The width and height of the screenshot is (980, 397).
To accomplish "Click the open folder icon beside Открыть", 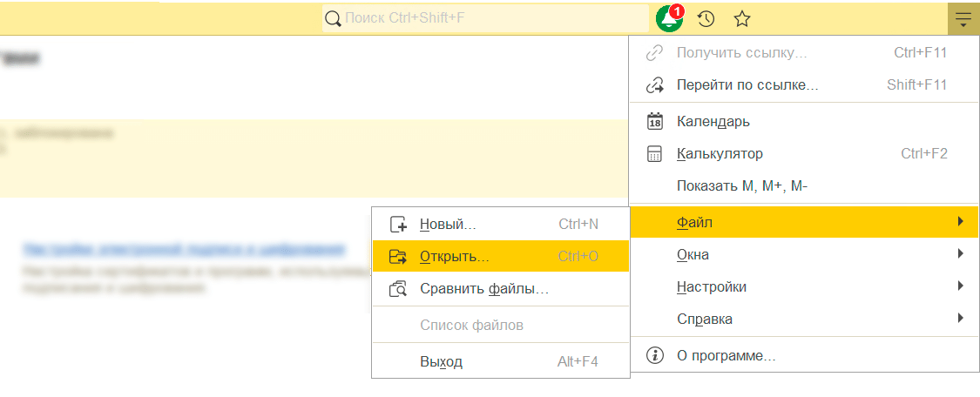I will point(398,257).
